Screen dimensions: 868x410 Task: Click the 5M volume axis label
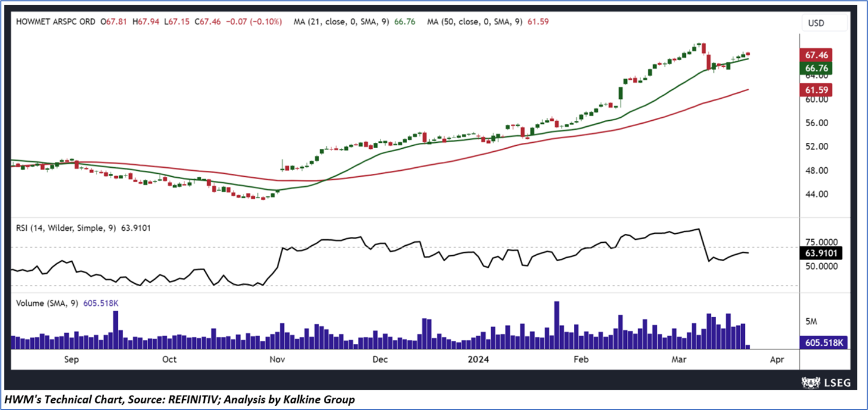tap(811, 321)
